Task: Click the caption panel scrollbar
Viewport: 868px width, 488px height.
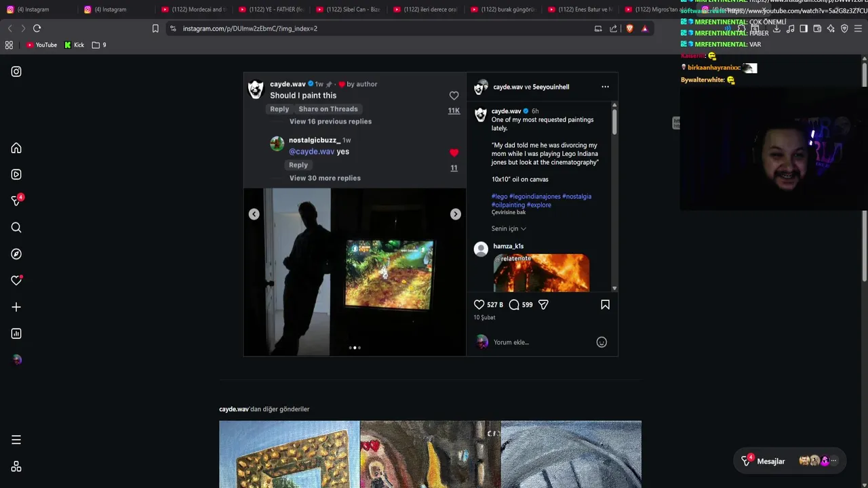Action: pyautogui.click(x=614, y=122)
